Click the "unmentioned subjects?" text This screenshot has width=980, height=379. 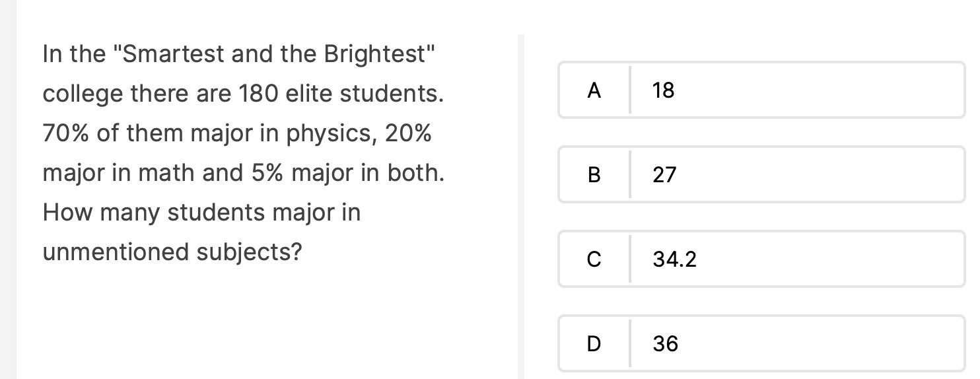[x=172, y=252]
